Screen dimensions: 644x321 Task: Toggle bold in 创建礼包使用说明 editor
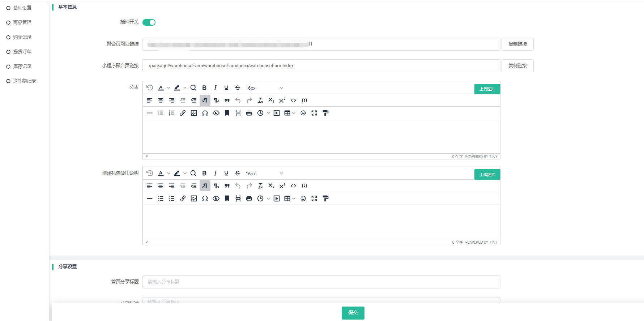click(x=204, y=174)
